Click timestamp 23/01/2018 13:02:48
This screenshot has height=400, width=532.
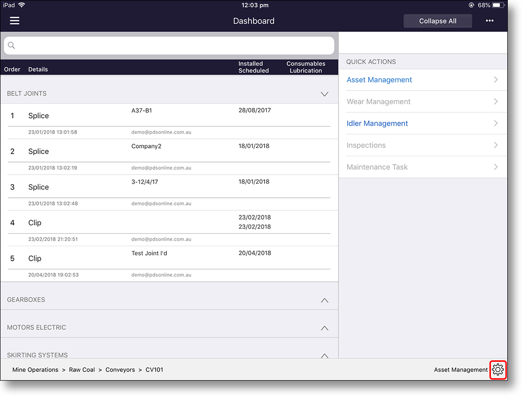pos(53,204)
